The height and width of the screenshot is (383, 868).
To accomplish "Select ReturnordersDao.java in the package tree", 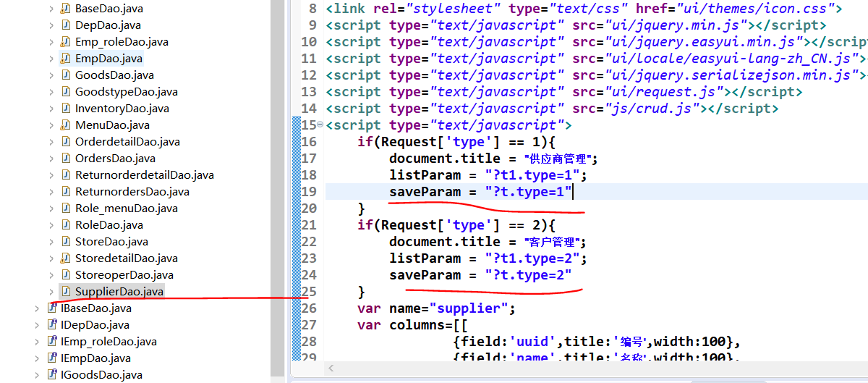I will tap(132, 192).
